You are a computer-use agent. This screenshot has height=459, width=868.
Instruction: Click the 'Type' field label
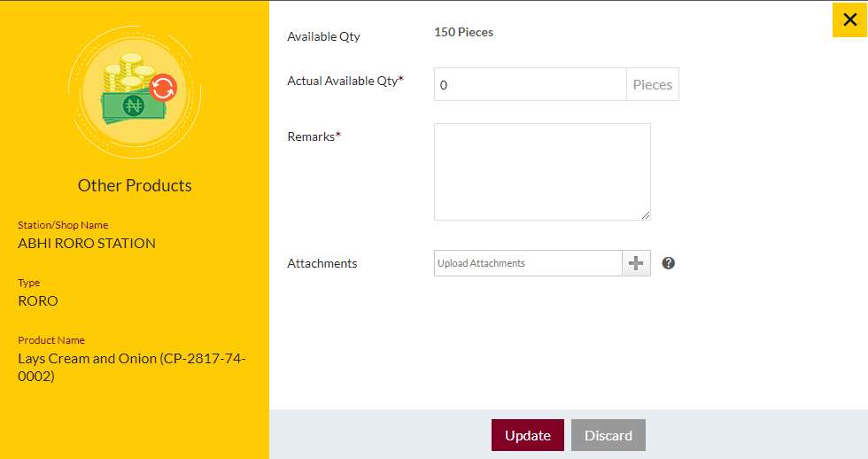pyautogui.click(x=28, y=283)
